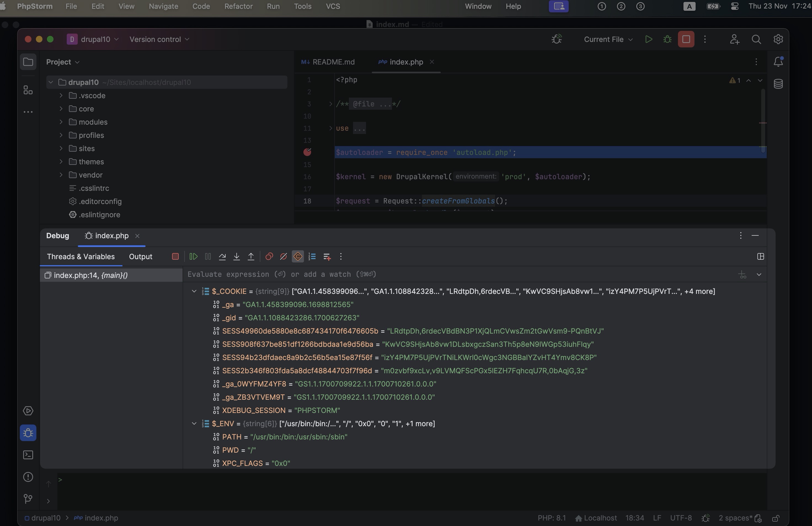This screenshot has width=812, height=526.
Task: Open the Refactor menu
Action: [x=239, y=7]
